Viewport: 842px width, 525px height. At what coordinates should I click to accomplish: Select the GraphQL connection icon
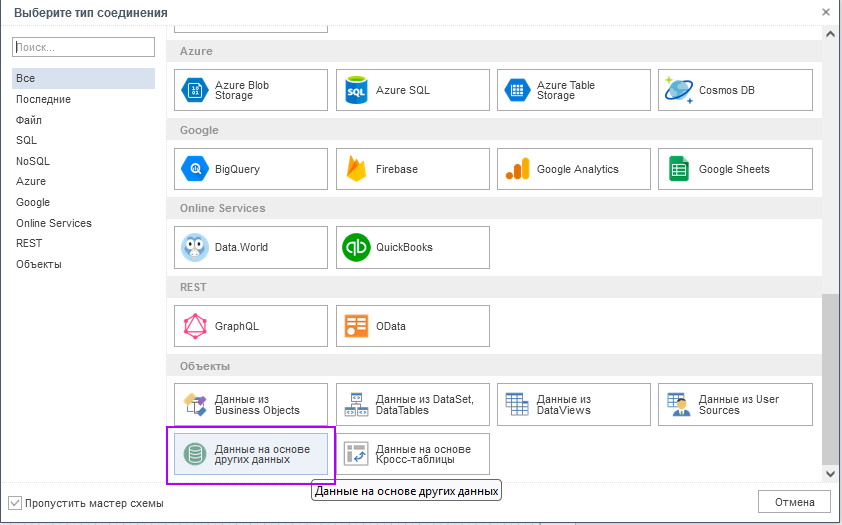(194, 327)
